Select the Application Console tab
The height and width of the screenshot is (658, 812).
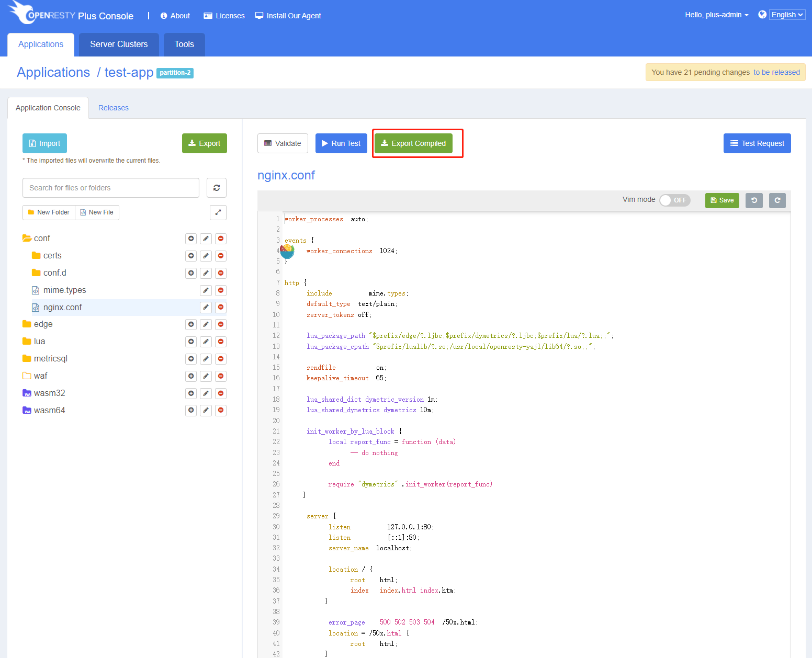(x=48, y=108)
